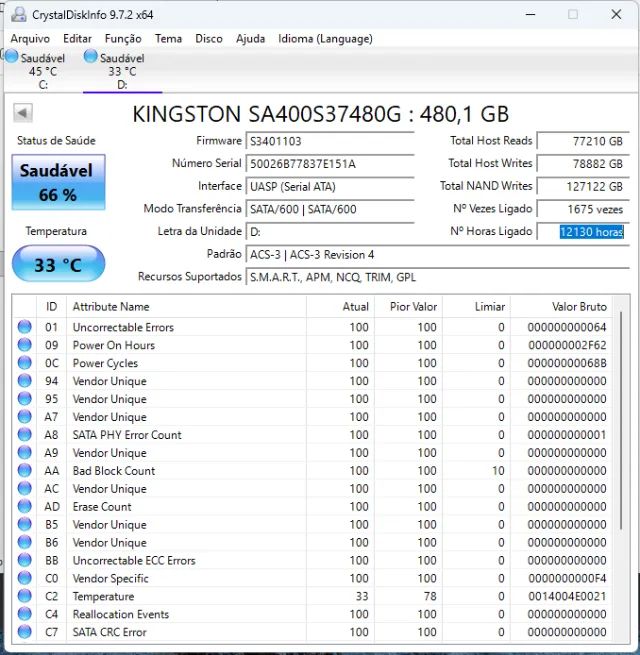Image resolution: width=640 pixels, height=655 pixels.
Task: Minimize the CrystalDiskInfo window
Action: click(x=531, y=14)
